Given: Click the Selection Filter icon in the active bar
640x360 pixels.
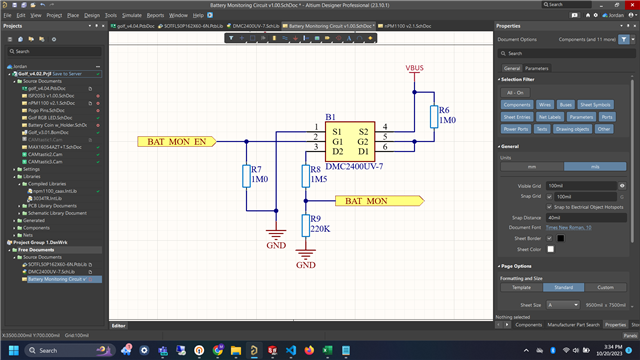Looking at the screenshot, I should click(231, 38).
